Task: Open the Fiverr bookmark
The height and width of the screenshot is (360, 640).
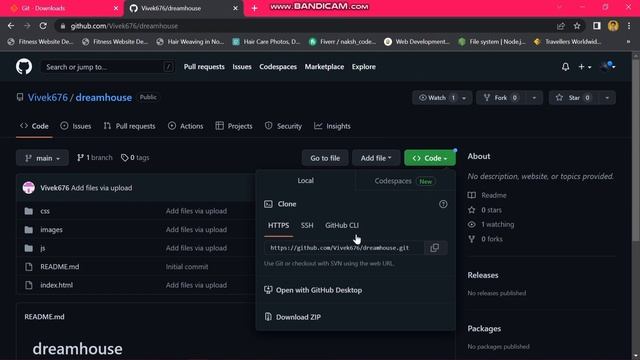Action: (x=342, y=42)
